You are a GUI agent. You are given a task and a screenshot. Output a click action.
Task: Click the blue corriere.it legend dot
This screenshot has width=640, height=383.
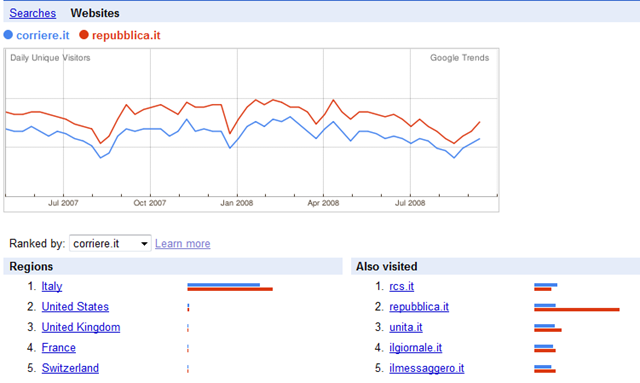point(8,35)
